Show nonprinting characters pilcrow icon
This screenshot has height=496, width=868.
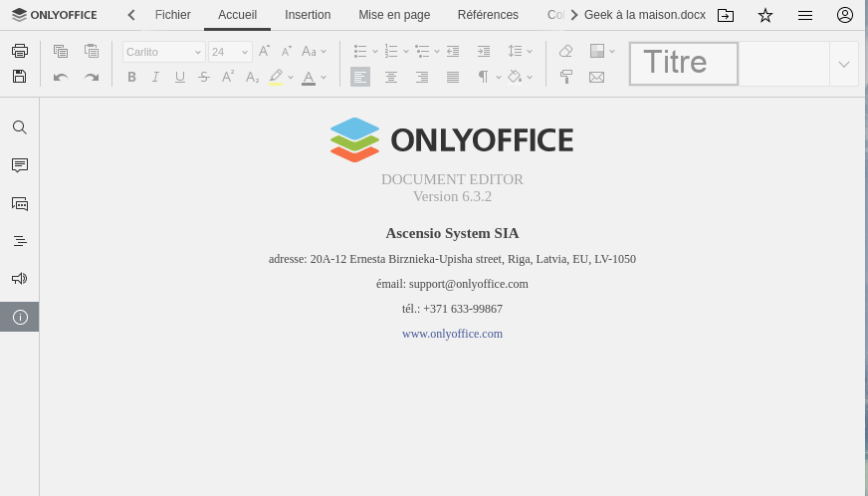(483, 77)
